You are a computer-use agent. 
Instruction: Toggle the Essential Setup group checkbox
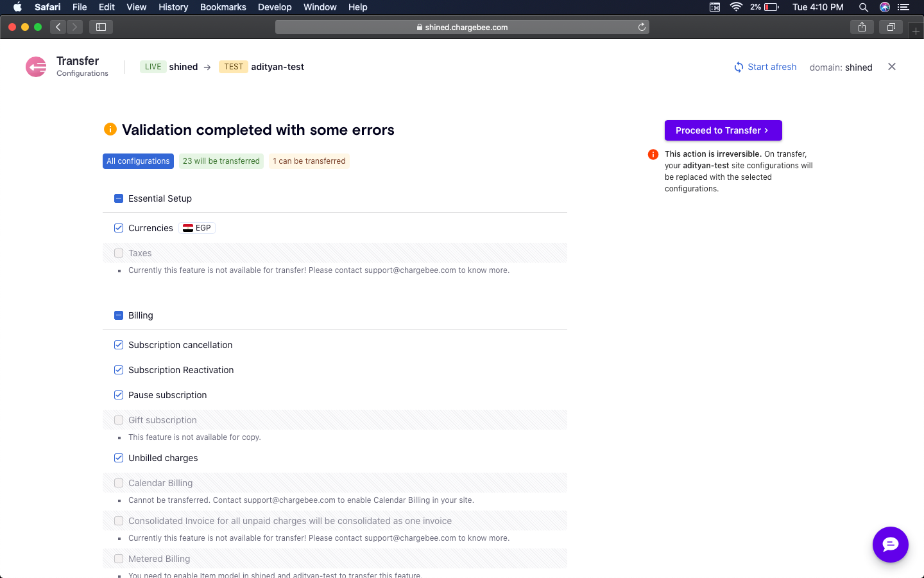(119, 198)
